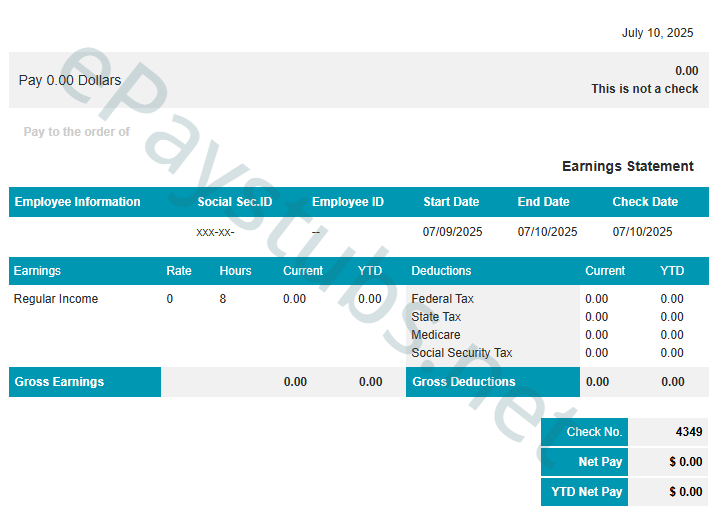Click the 'Regular Income' earnings row
The height and width of the screenshot is (528, 719).
point(56,299)
